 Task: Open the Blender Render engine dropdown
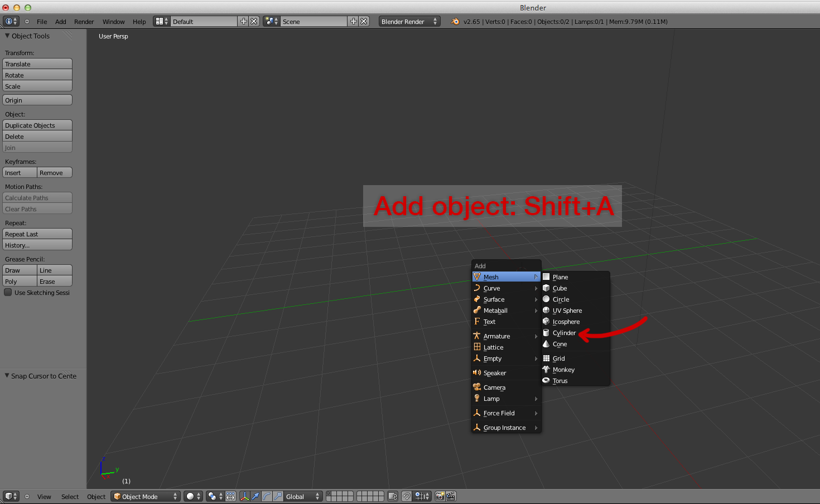[x=409, y=21]
